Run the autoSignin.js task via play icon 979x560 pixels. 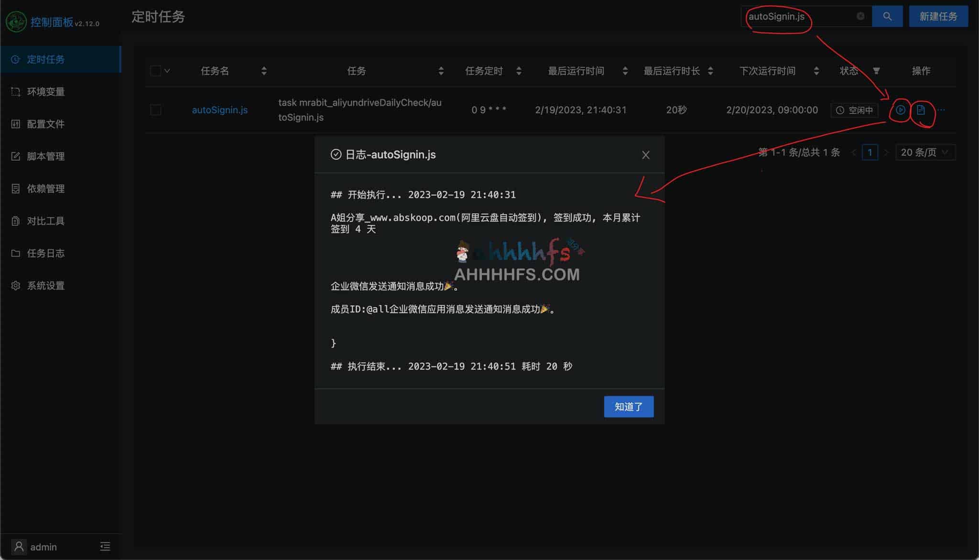[x=901, y=110]
